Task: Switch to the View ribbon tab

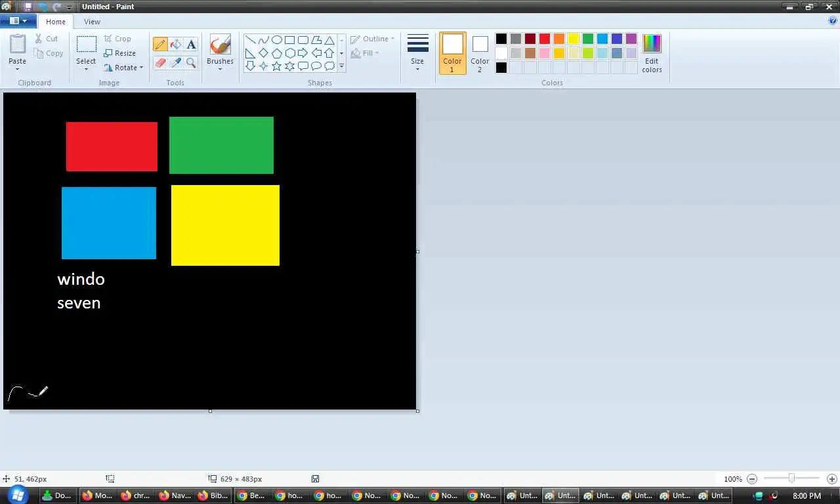Action: coord(92,22)
